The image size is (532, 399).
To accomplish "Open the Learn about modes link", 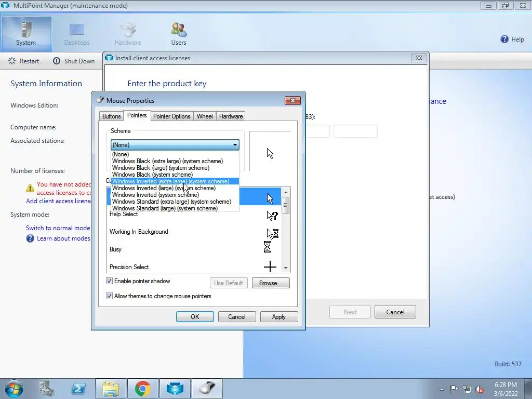I will coord(63,238).
